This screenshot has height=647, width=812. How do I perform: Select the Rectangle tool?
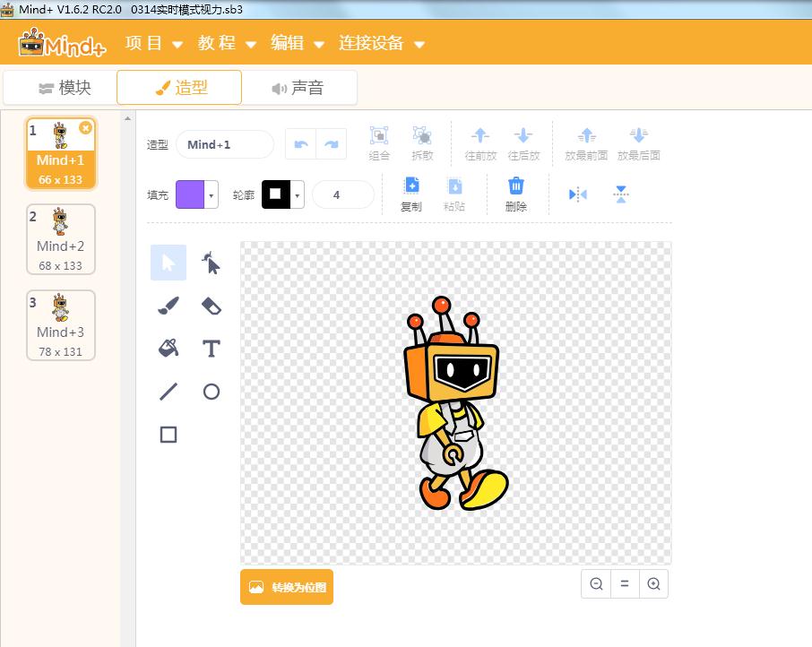coord(168,435)
